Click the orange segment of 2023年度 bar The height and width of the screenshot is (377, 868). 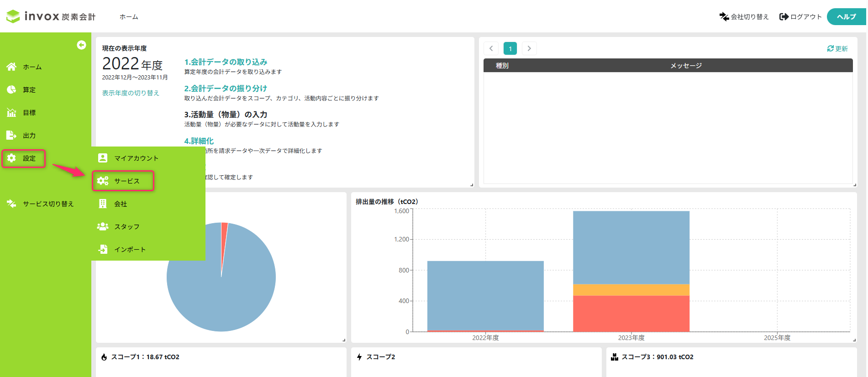tap(631, 290)
